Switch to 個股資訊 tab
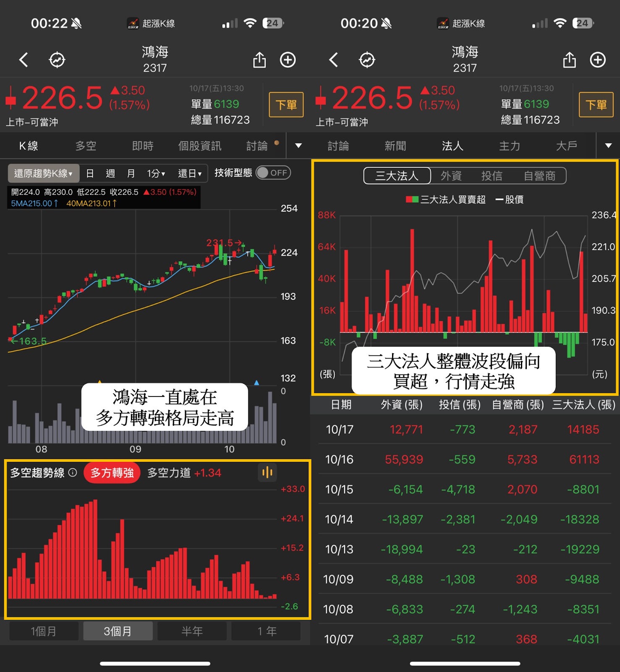The width and height of the screenshot is (620, 672). [x=200, y=146]
